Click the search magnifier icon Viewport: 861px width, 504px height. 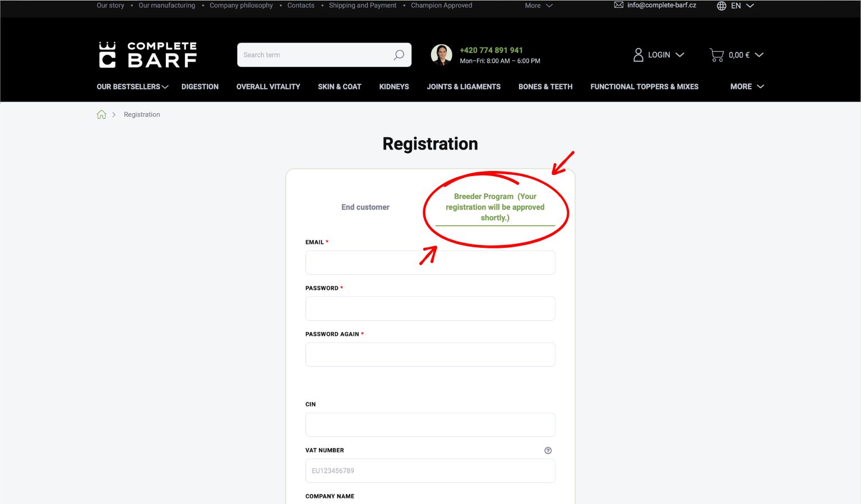399,55
